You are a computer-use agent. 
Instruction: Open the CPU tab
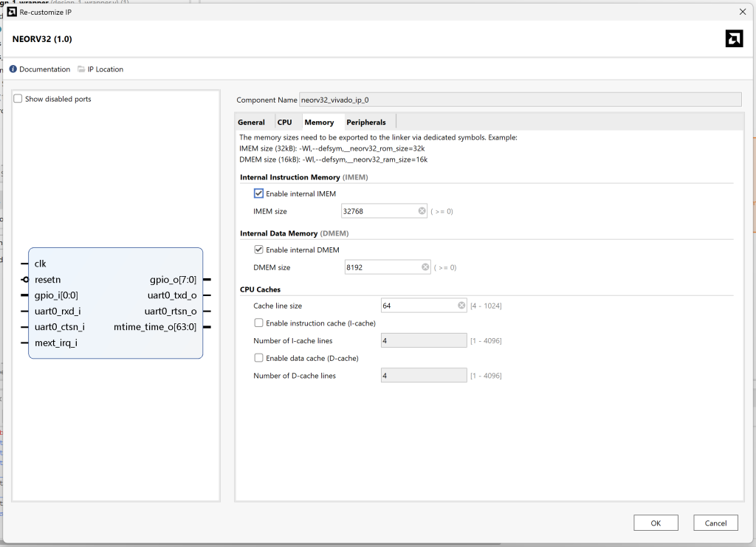(x=284, y=123)
